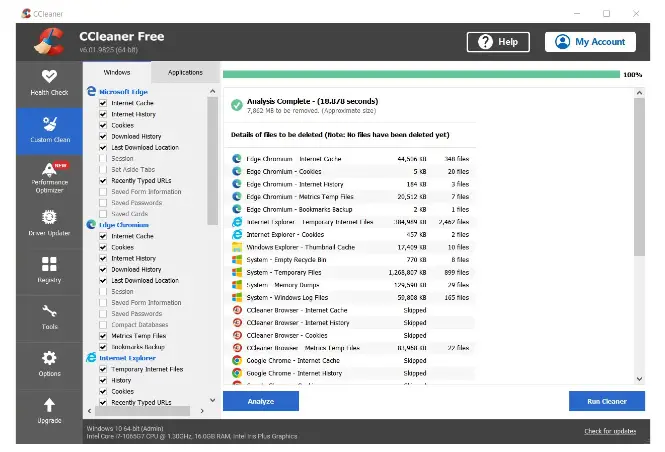Click the Edge Chromium group icon
This screenshot has width=665, height=452.
click(x=91, y=224)
